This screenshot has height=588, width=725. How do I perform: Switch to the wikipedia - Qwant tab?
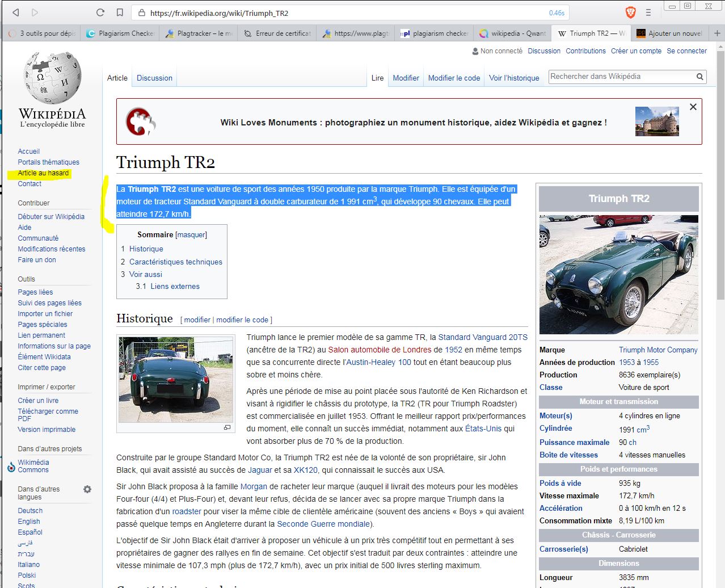[x=513, y=33]
